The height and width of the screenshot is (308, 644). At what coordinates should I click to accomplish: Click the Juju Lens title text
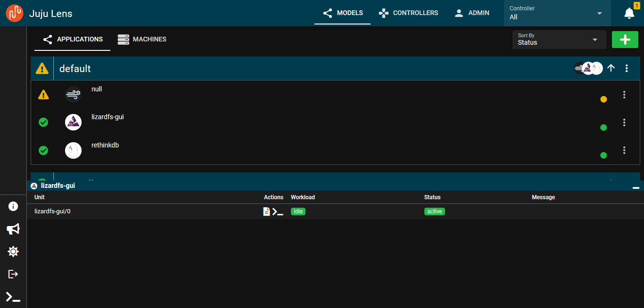51,13
